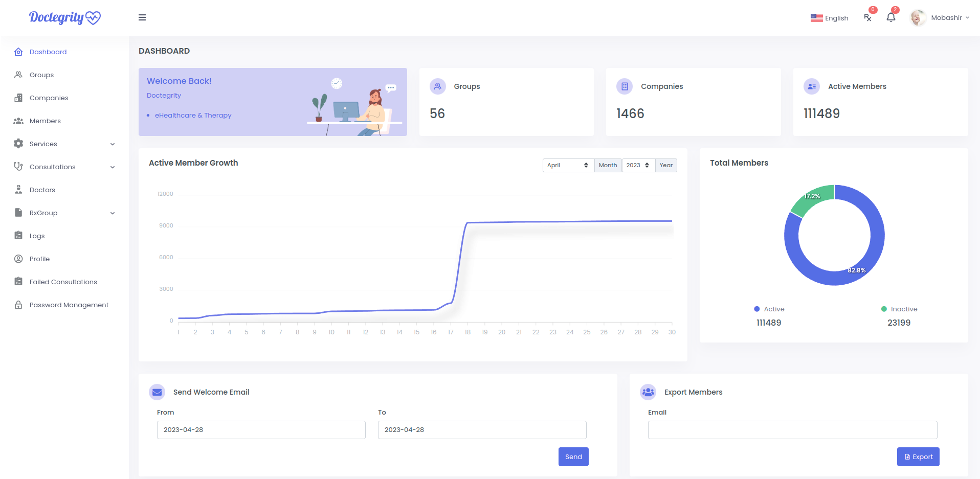
Task: Navigate to Members page
Action: (45, 121)
